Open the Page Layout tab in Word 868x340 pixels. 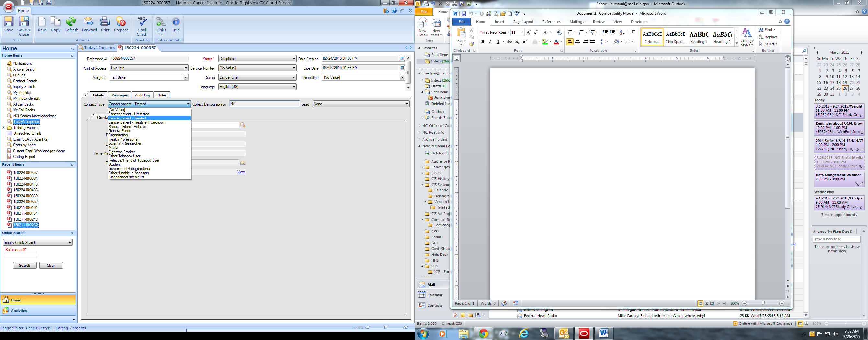[523, 22]
